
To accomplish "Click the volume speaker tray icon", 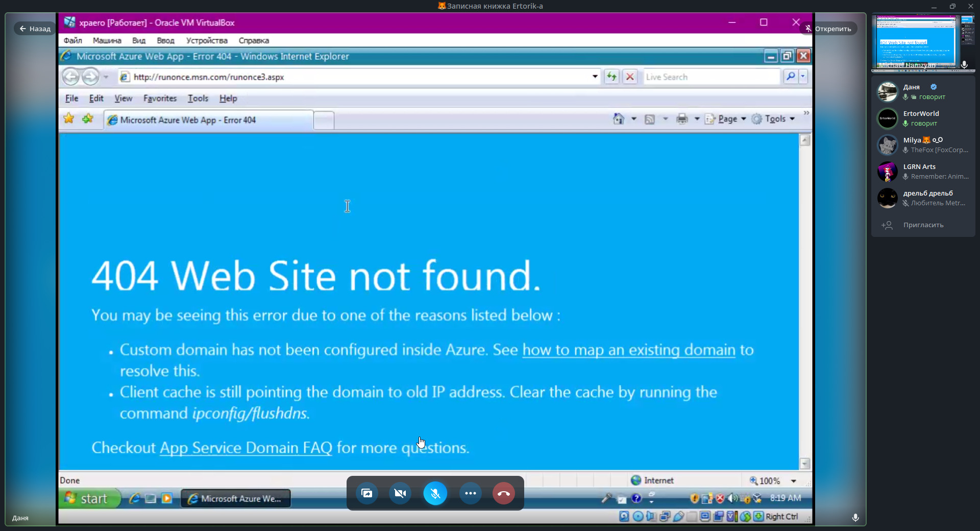I will click(x=732, y=498).
